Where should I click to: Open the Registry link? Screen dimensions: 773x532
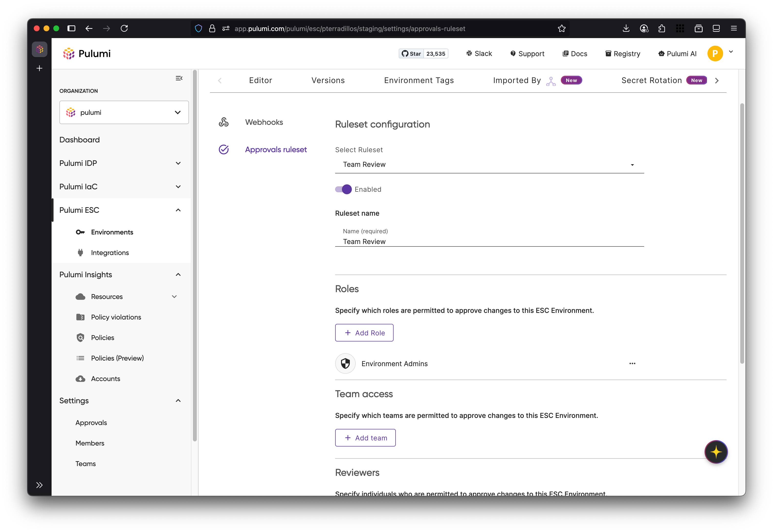coord(623,54)
